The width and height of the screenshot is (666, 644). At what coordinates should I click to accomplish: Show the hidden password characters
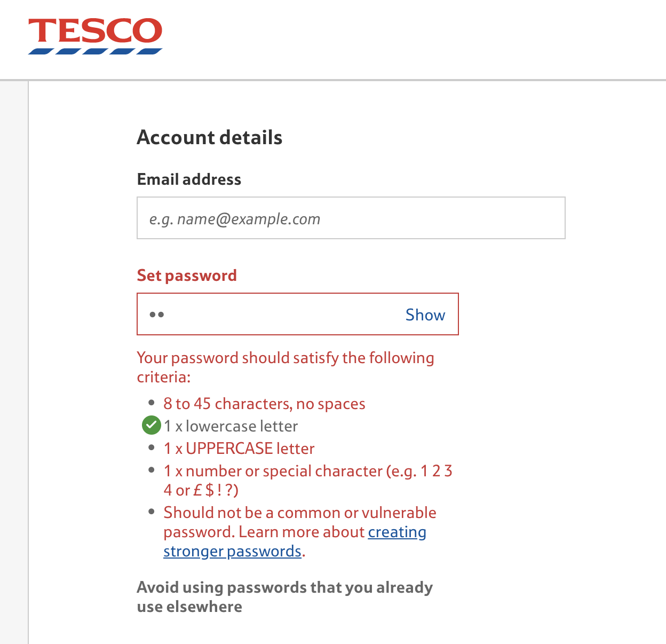pos(425,315)
